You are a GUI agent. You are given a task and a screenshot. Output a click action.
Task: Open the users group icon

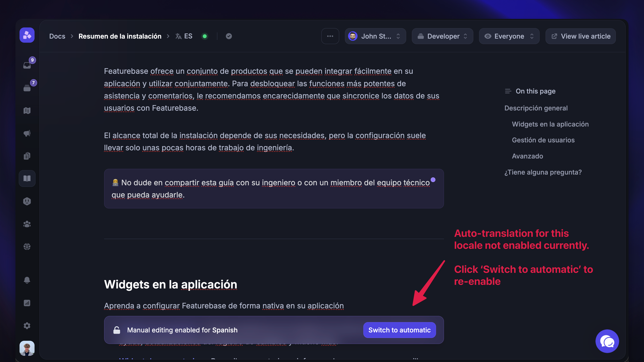[x=27, y=224]
